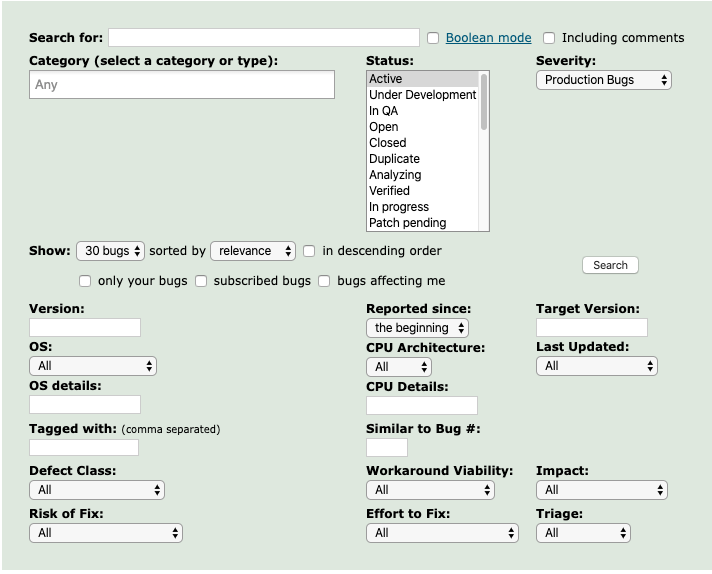Check the bugs affecting me option

tap(324, 281)
